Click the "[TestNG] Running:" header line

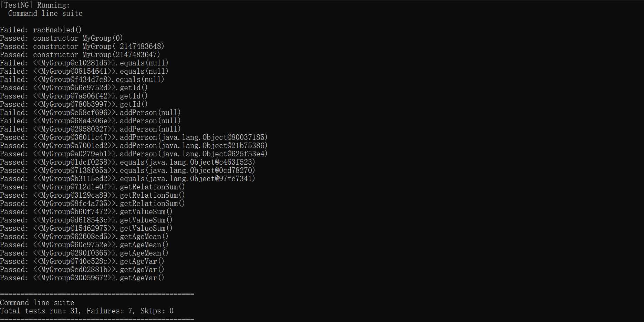tap(35, 5)
